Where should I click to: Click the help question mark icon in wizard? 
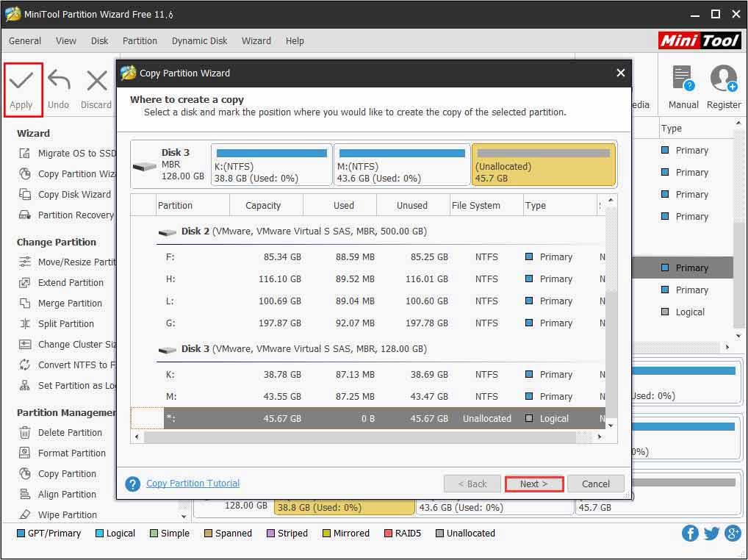click(132, 484)
